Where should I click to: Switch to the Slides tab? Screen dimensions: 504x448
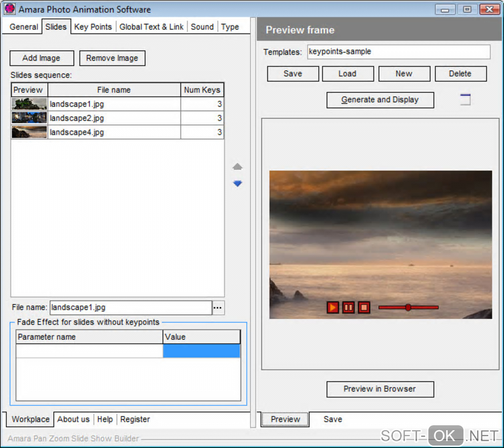56,27
